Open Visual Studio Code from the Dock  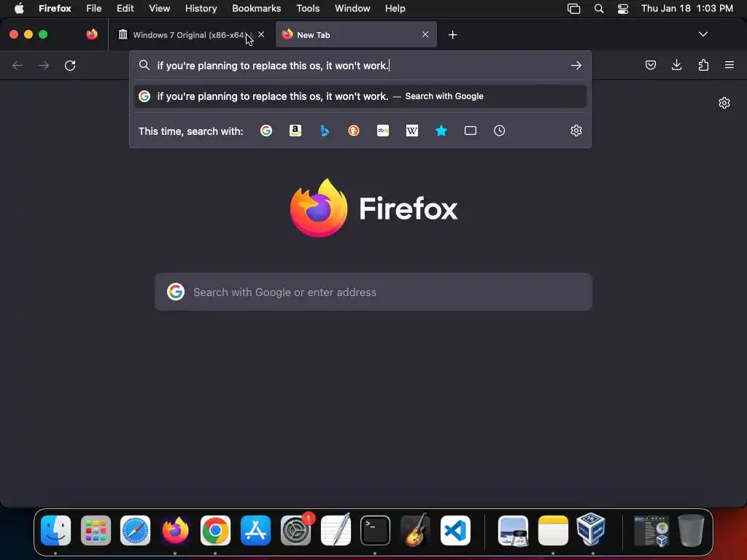coord(455,530)
